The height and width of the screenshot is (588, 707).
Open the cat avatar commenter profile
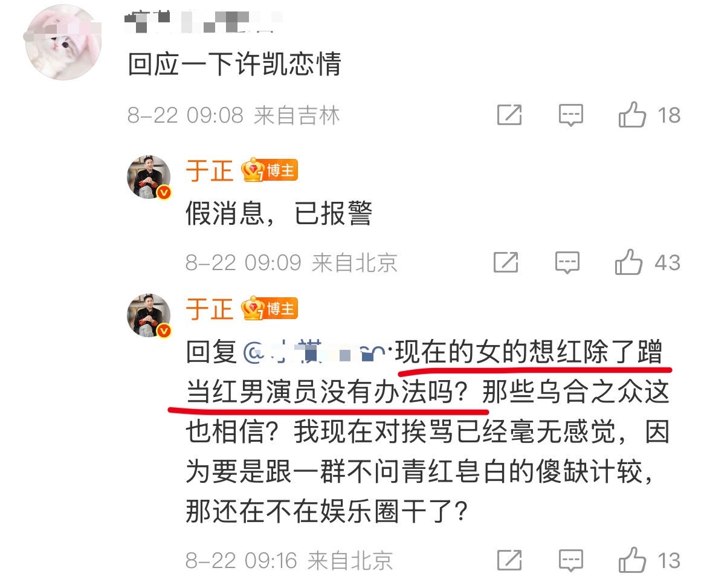pyautogui.click(x=63, y=42)
